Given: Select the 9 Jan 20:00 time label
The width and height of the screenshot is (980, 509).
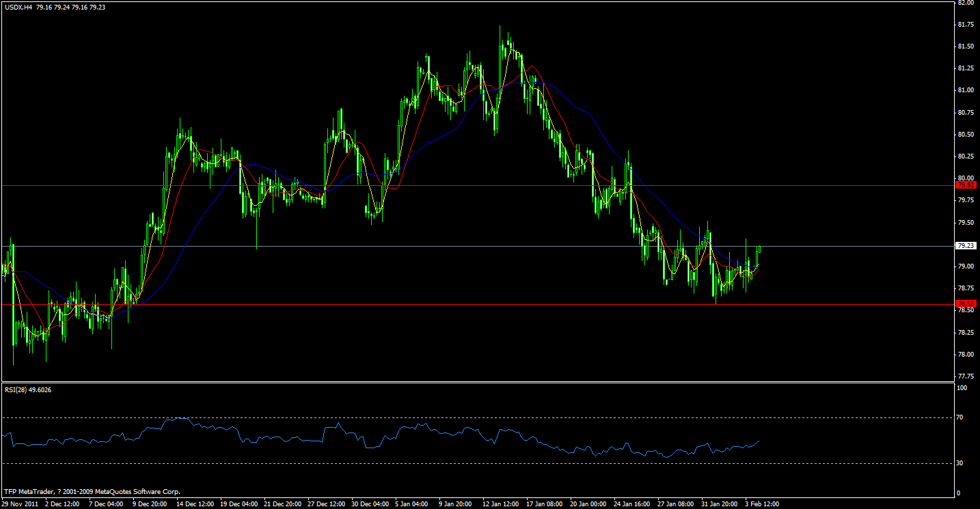Looking at the screenshot, I should tap(456, 504).
